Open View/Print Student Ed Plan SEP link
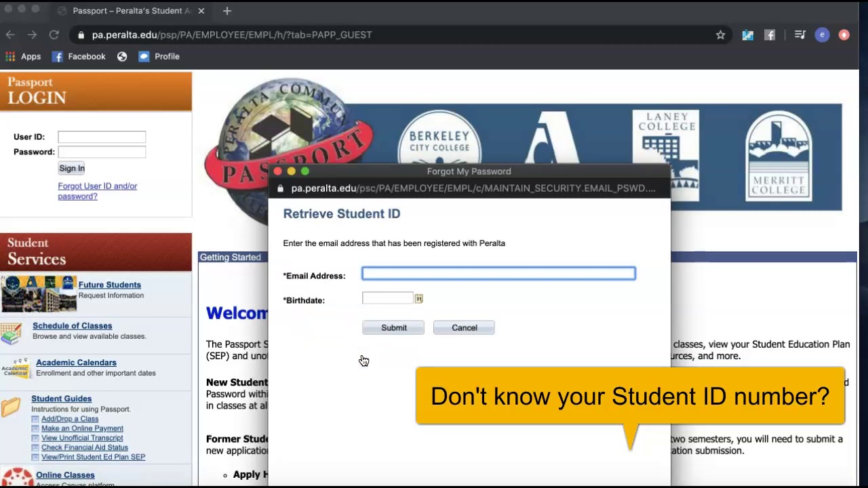The height and width of the screenshot is (488, 868). [93, 457]
